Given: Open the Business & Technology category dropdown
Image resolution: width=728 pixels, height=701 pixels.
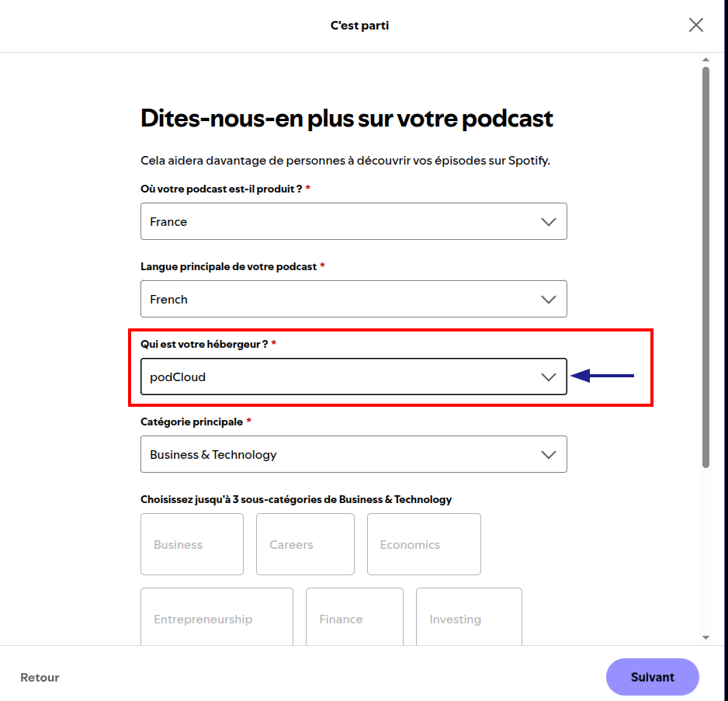Looking at the screenshot, I should [354, 454].
